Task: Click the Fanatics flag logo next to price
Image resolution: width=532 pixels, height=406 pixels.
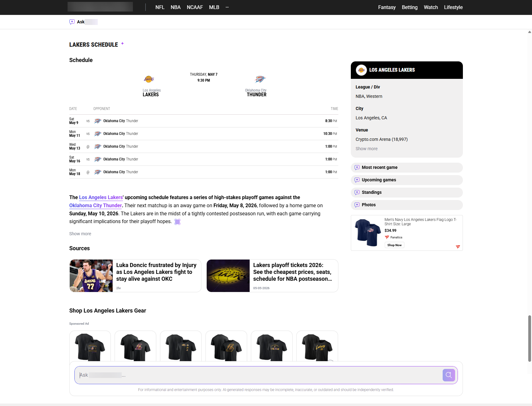Action: pyautogui.click(x=387, y=237)
